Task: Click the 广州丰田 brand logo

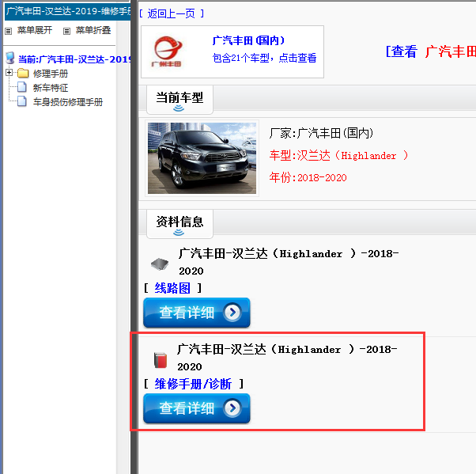Action: tap(167, 51)
